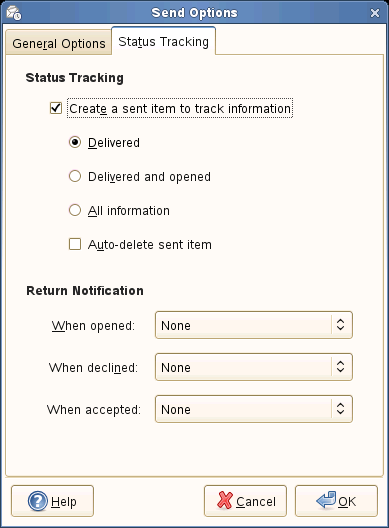389x528 pixels.
Task: Click the stepper arrows on When accepted combo
Action: click(341, 409)
